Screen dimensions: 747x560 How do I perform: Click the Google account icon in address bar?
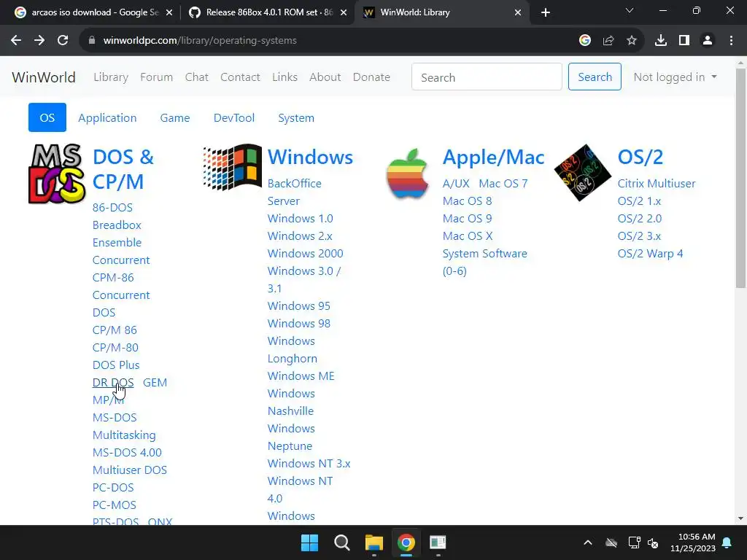point(585,41)
